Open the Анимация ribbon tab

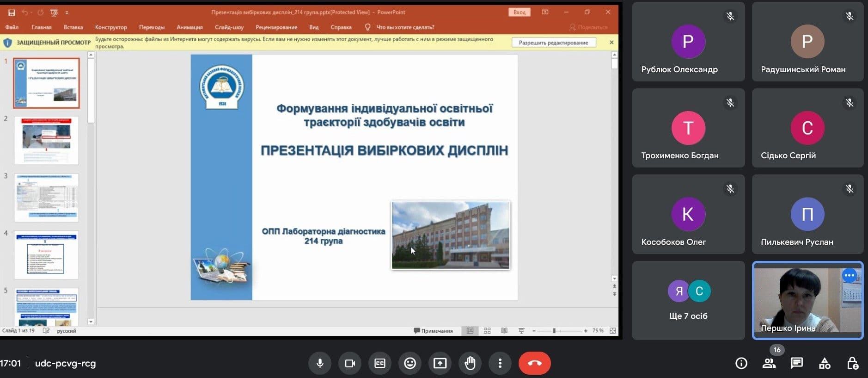click(189, 27)
